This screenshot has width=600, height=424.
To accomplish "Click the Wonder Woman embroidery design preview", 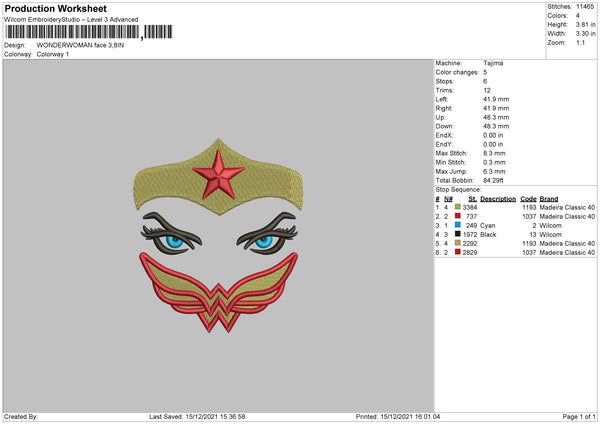I will 218,235.
